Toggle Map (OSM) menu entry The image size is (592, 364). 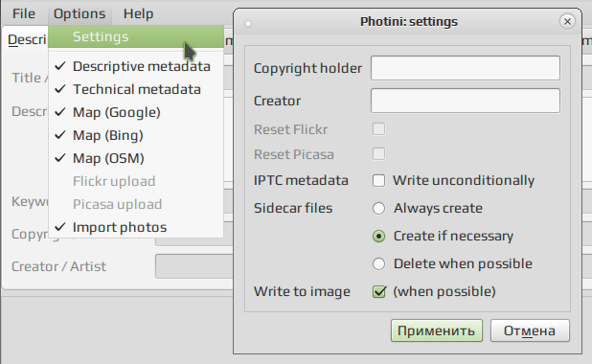point(136,159)
